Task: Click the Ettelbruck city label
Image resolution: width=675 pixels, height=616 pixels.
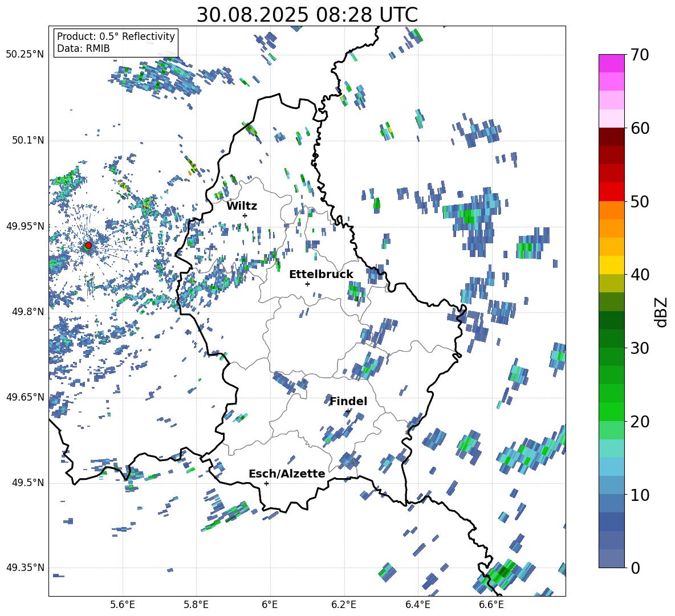Action: [x=321, y=275]
